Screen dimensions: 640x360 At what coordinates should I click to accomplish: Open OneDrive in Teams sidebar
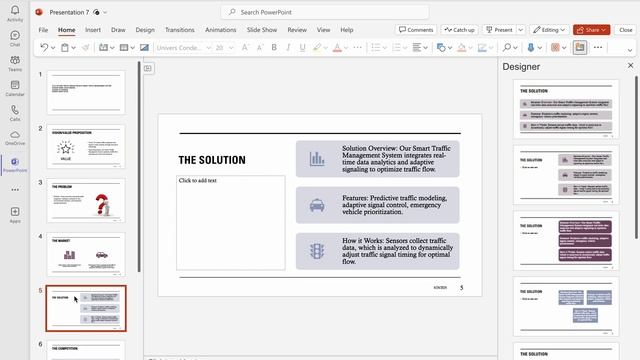click(x=15, y=138)
